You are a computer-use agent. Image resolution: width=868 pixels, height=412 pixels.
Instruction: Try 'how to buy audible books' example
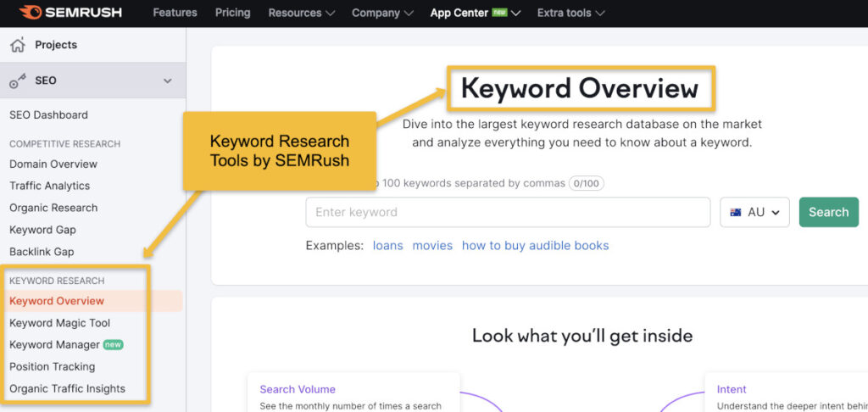click(x=536, y=245)
